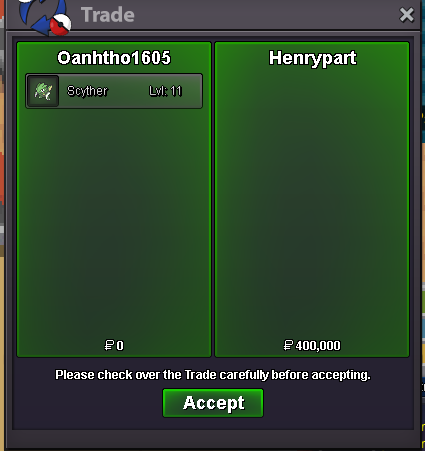The height and width of the screenshot is (451, 425).
Task: Click the trade warning message text
Action: pyautogui.click(x=213, y=375)
